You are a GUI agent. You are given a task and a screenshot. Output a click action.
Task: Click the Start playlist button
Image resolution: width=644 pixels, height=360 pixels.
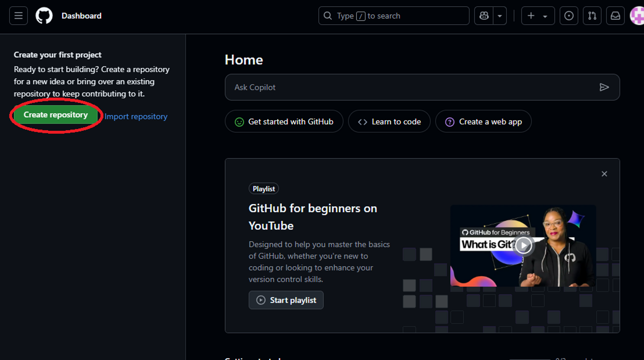pos(286,300)
